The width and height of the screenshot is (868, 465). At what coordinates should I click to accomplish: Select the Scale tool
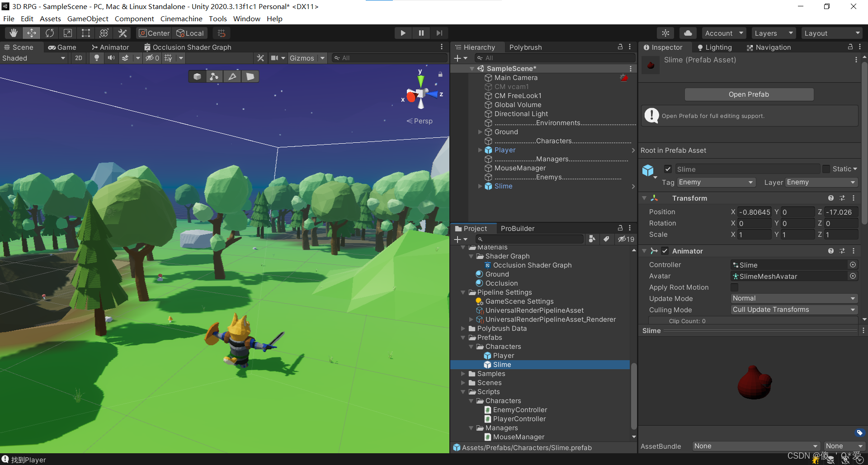pyautogui.click(x=67, y=33)
